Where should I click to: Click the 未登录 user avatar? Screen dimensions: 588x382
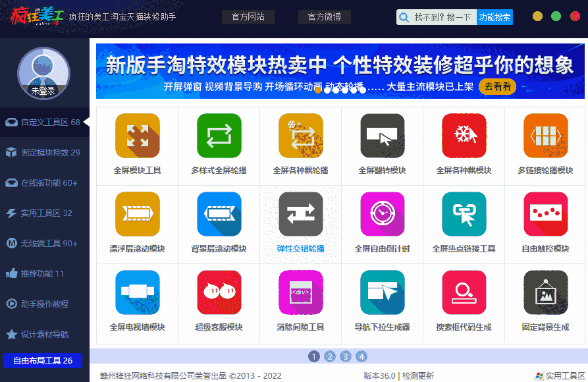43,73
